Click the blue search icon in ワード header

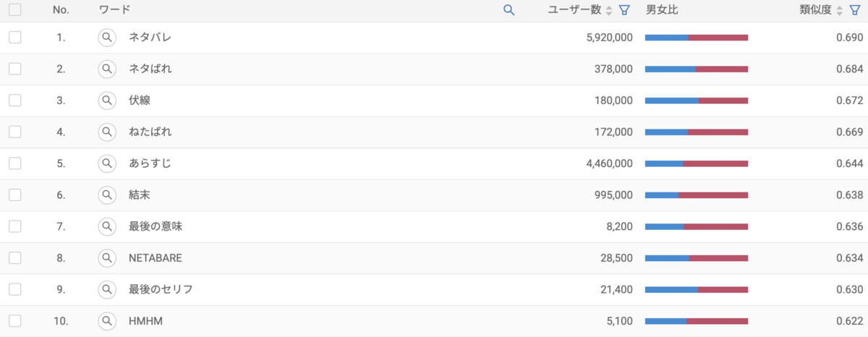509,10
